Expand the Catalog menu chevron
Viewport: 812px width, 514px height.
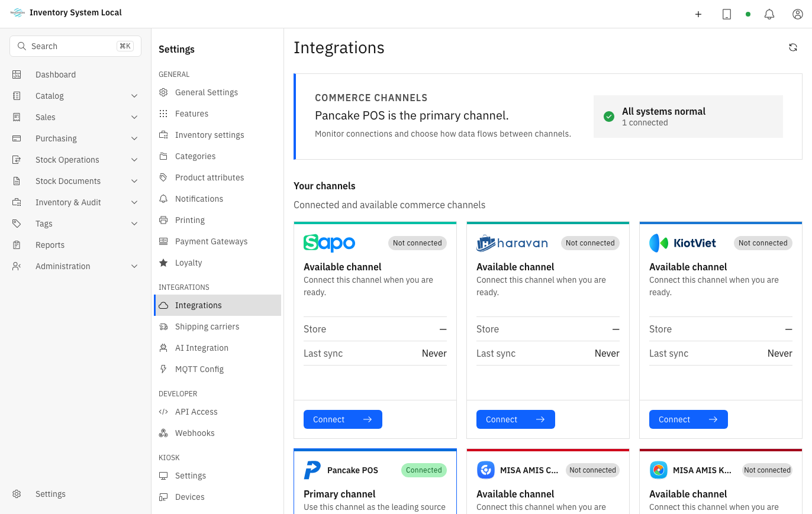point(134,96)
